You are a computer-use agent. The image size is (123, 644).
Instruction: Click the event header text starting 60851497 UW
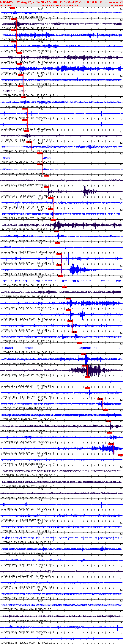pos(61,2)
